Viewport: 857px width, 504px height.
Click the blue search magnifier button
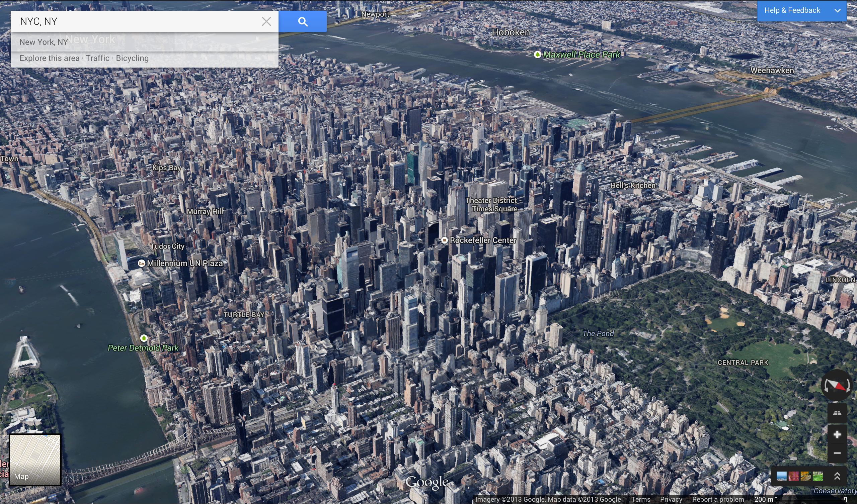(x=302, y=22)
